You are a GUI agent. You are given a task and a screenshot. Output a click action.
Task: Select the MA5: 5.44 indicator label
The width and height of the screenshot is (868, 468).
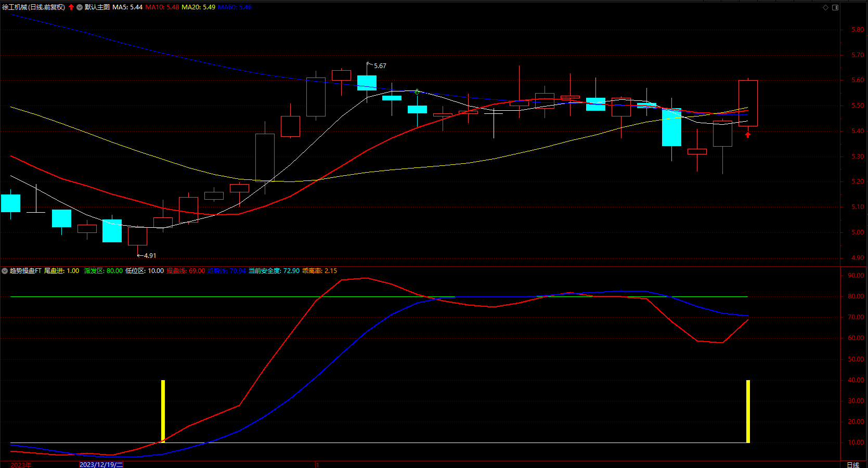(x=127, y=7)
